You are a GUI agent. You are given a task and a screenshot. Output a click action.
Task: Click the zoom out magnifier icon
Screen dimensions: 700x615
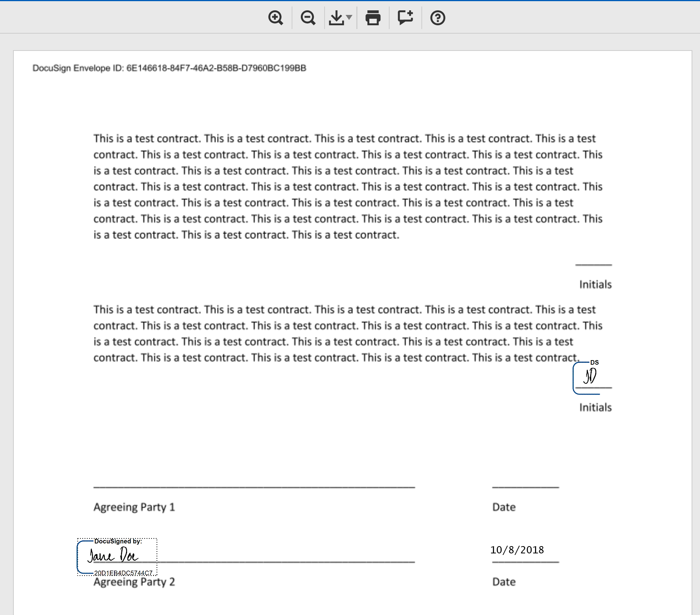[x=308, y=18]
